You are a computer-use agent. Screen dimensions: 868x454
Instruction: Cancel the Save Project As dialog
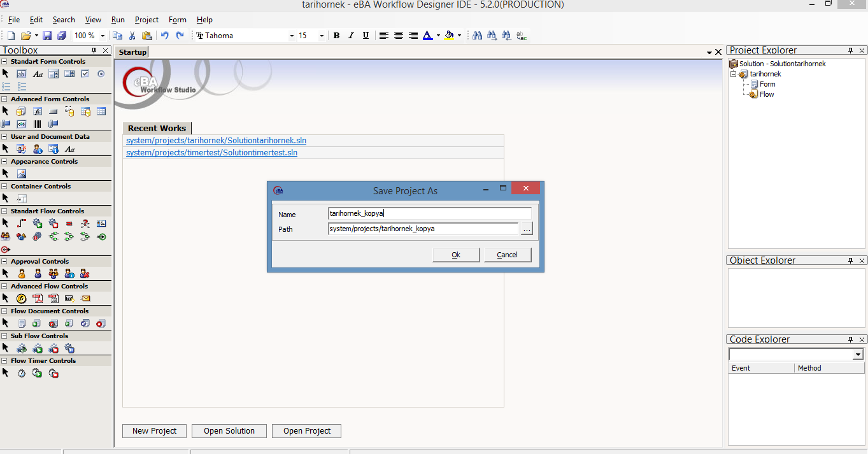coord(507,255)
